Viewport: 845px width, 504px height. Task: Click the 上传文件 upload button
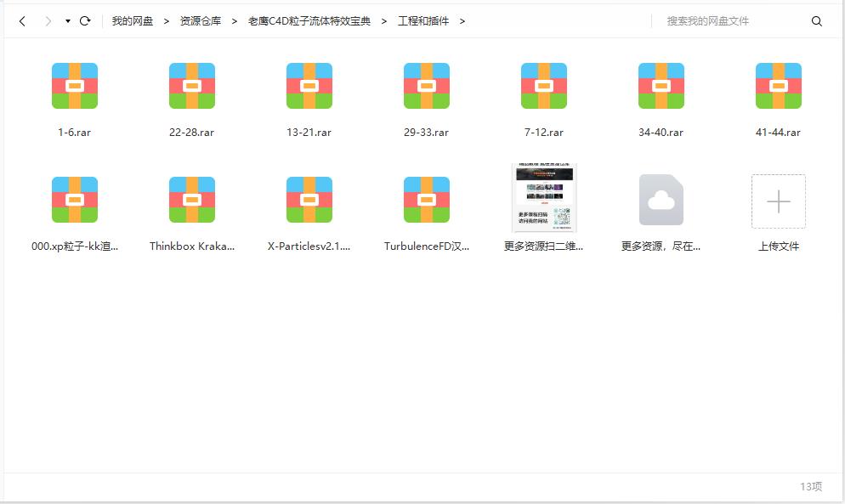779,201
